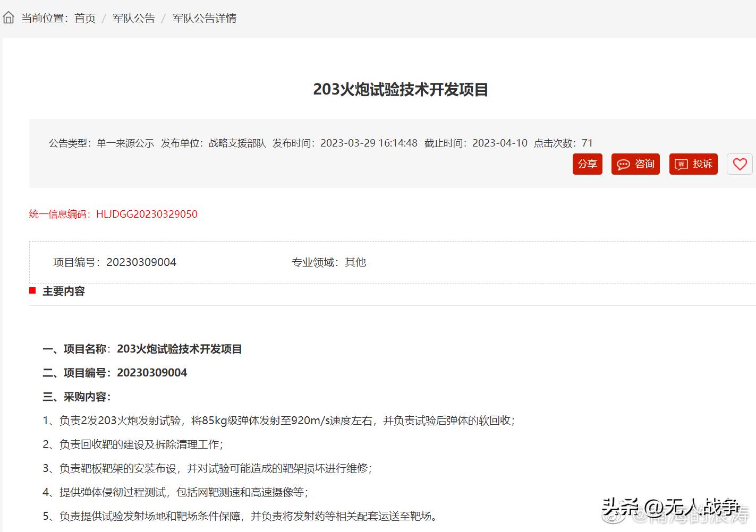Viewport: 756px width, 532px height.
Task: Toggle the heart favorite icon
Action: coord(740,164)
